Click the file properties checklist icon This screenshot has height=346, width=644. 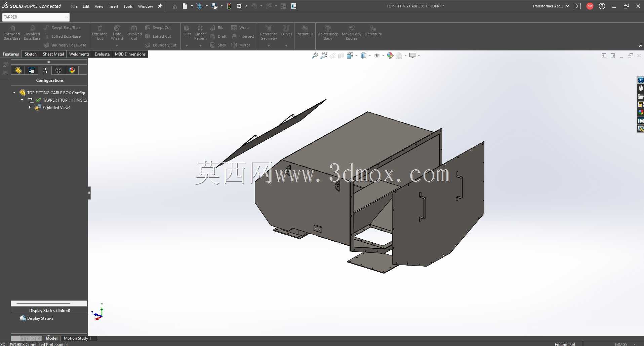[294, 6]
